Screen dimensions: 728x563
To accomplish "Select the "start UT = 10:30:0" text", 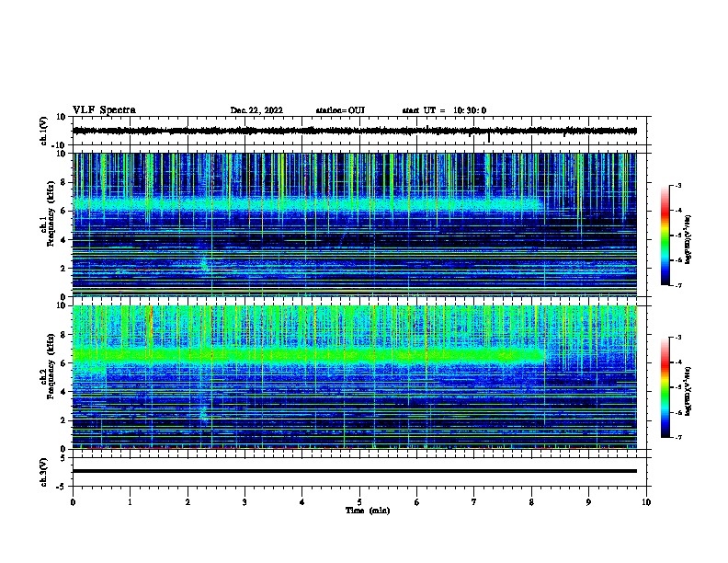I will 444,110.
